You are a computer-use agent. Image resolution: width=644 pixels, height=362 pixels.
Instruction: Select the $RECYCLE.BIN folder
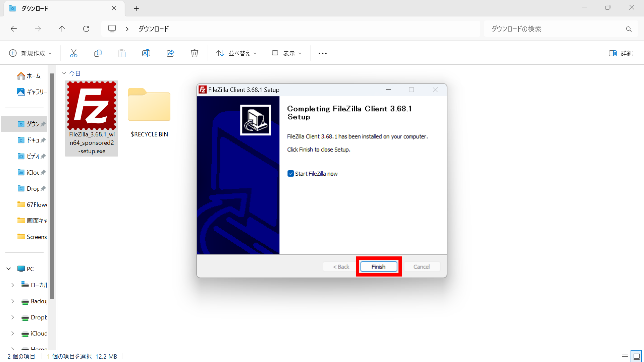(x=149, y=112)
